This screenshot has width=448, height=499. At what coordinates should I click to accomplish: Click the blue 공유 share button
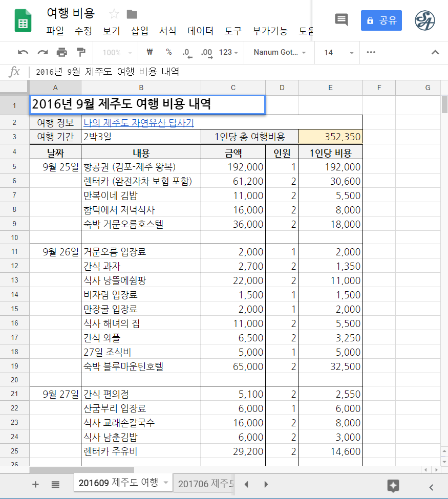[x=381, y=20]
